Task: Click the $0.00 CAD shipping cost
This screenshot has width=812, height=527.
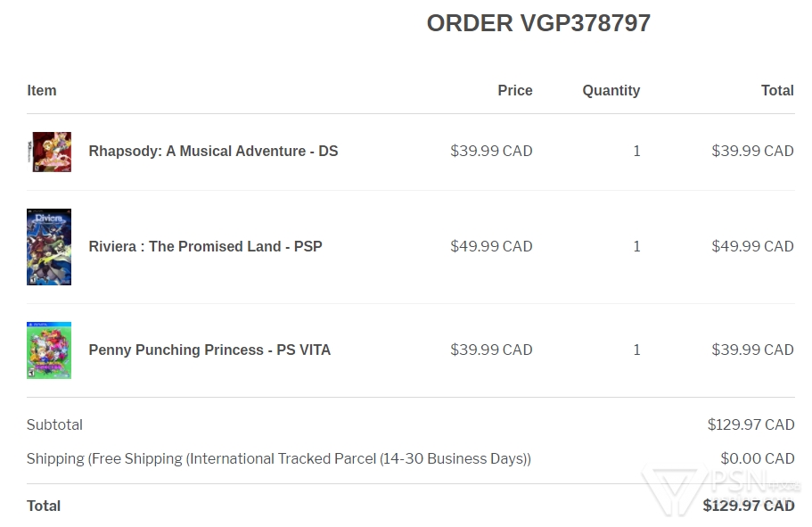Action: [758, 458]
